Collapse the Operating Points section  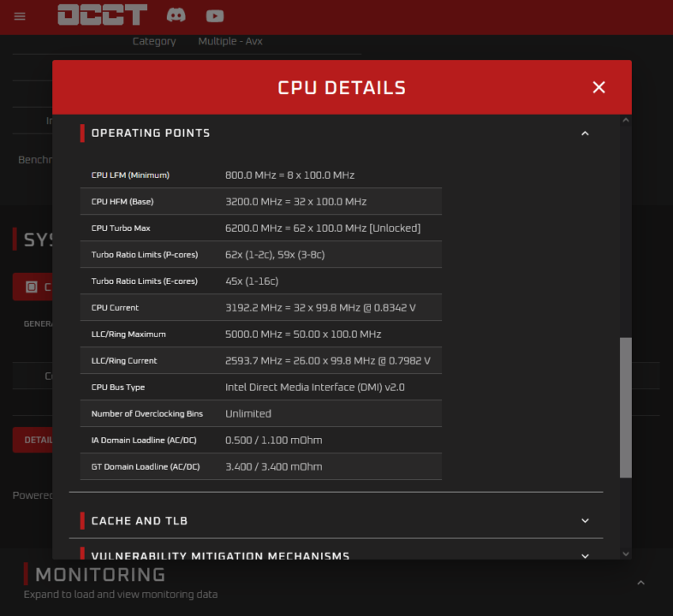coord(585,133)
